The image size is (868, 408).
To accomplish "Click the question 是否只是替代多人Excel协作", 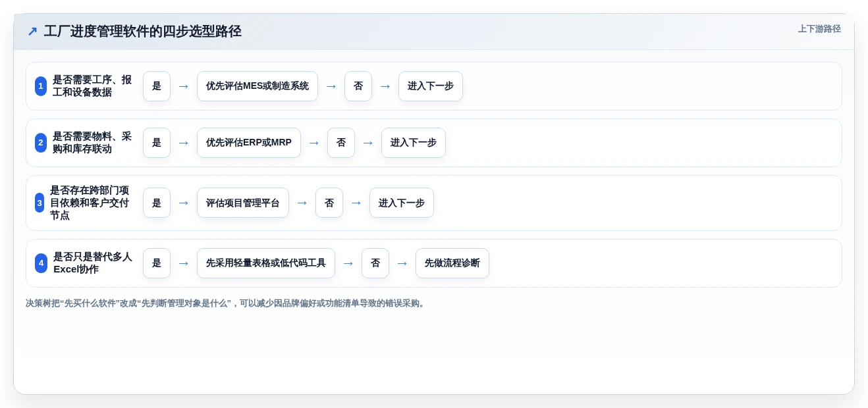I will [x=93, y=263].
